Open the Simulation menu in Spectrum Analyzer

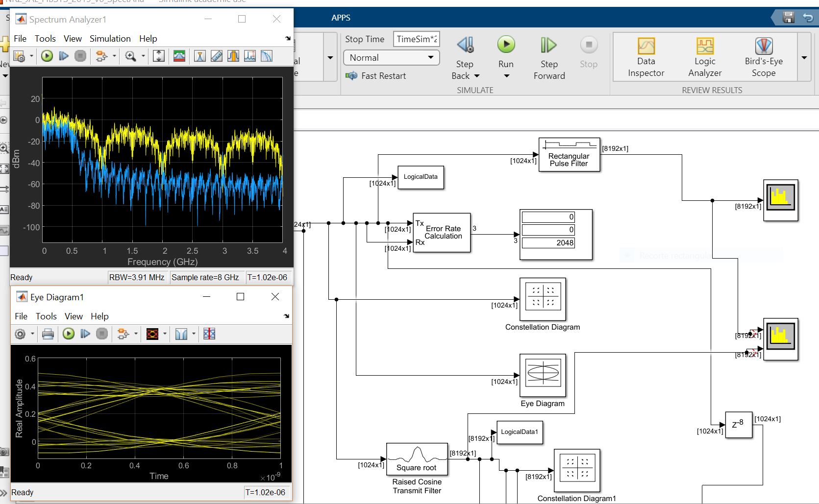pyautogui.click(x=110, y=39)
